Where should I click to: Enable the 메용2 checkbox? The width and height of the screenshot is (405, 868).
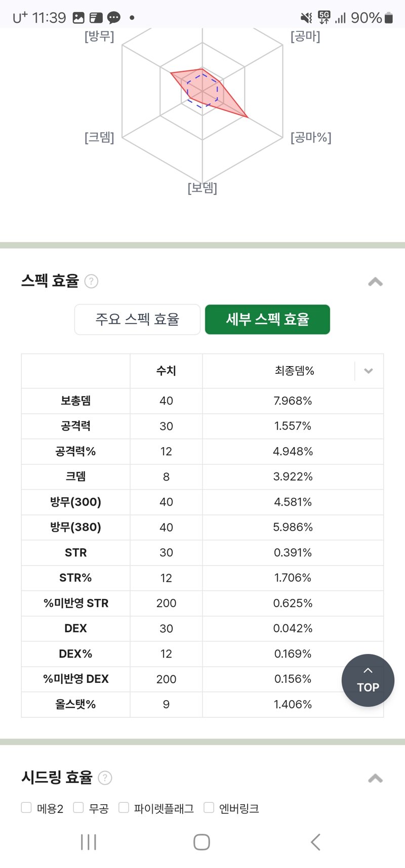(26, 807)
